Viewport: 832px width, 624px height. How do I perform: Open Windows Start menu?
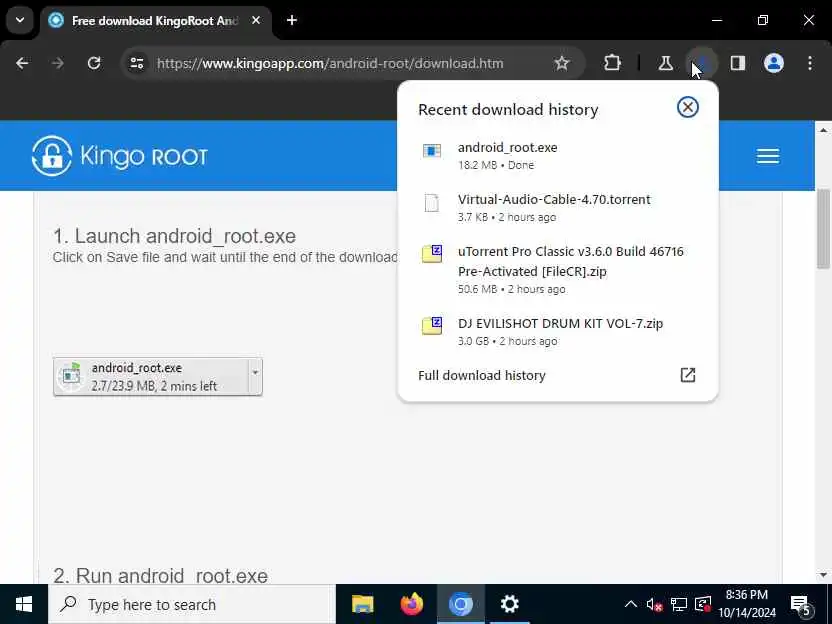tap(24, 604)
